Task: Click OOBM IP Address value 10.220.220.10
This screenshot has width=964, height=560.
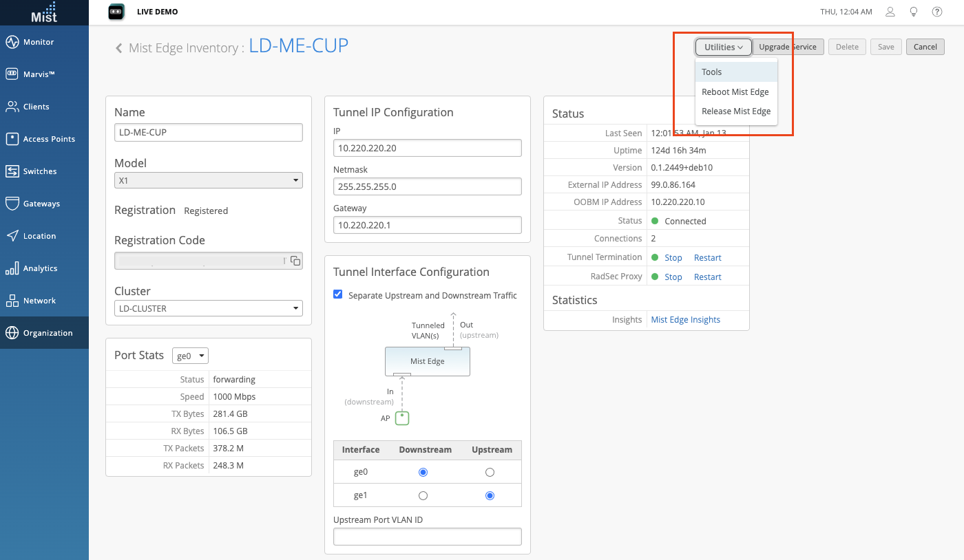Action: (678, 202)
